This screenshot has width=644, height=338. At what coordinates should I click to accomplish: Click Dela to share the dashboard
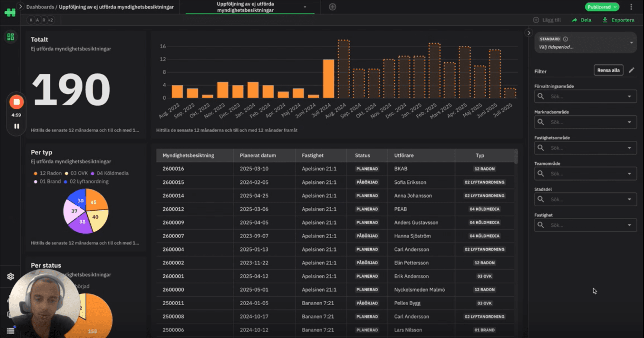coord(582,20)
